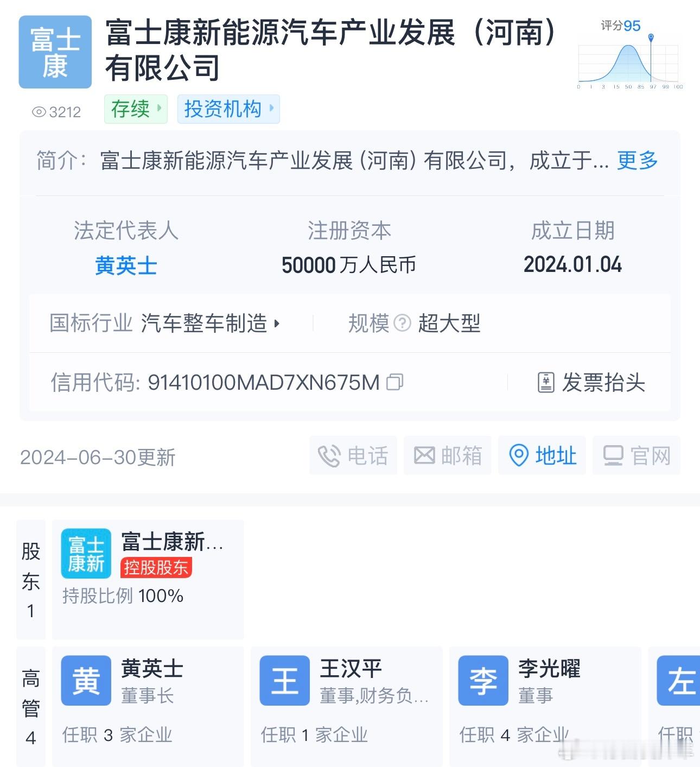Screen dimensions: 700x767
Task: Tap the 邮箱 contact button
Action: [448, 455]
